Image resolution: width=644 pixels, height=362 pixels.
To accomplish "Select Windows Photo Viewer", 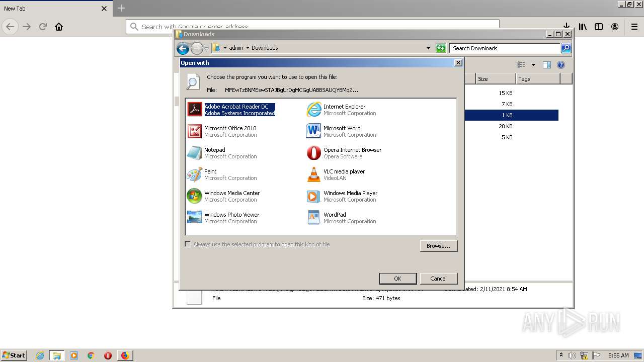I will pyautogui.click(x=223, y=218).
